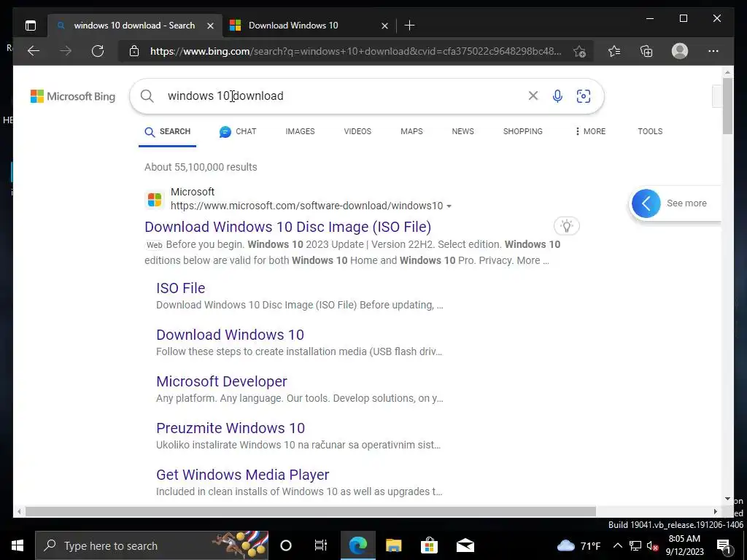Go back to the previous page
The image size is (747, 560).
point(34,51)
